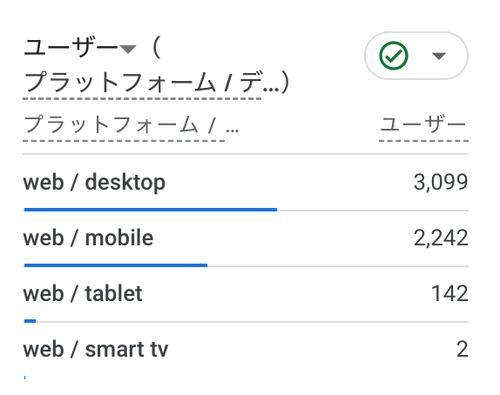Click the ユーザー column header on right
This screenshot has height=395, width=500.
coord(423,124)
